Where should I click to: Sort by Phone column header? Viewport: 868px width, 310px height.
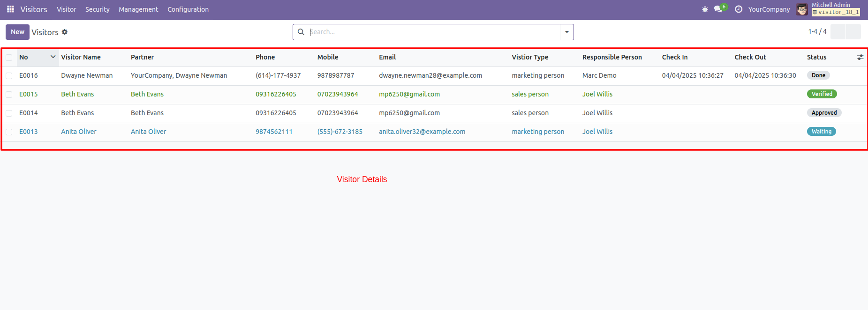point(265,57)
